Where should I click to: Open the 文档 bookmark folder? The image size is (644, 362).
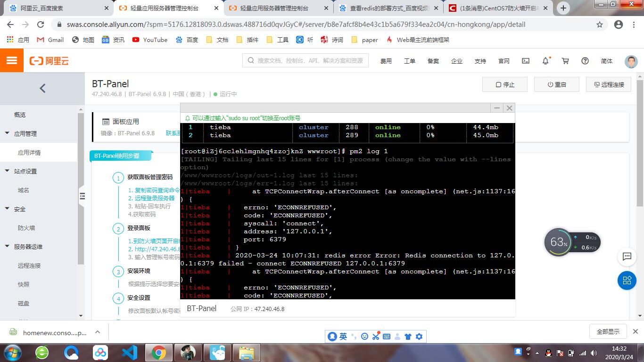point(217,40)
